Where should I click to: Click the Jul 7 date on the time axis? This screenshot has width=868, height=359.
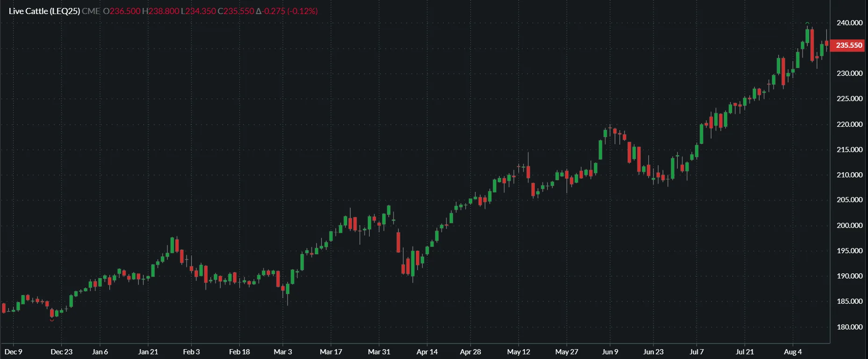696,352
